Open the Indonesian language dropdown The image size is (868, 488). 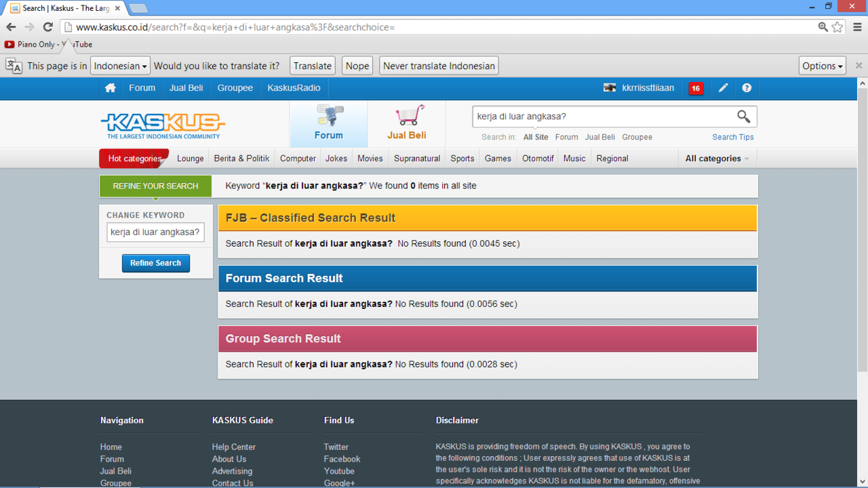120,66
